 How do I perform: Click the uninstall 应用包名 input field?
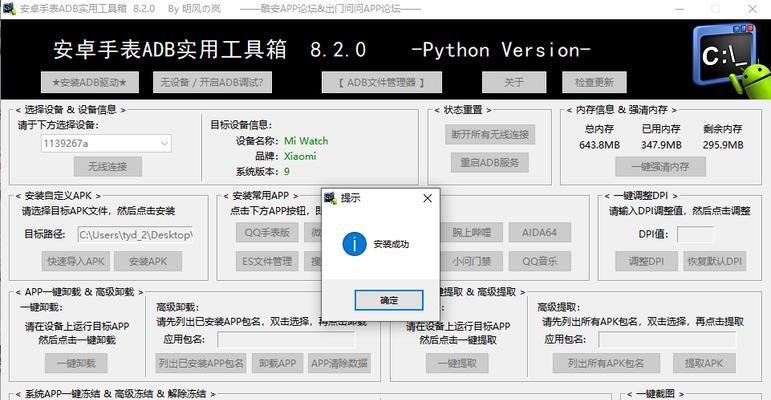(286, 339)
